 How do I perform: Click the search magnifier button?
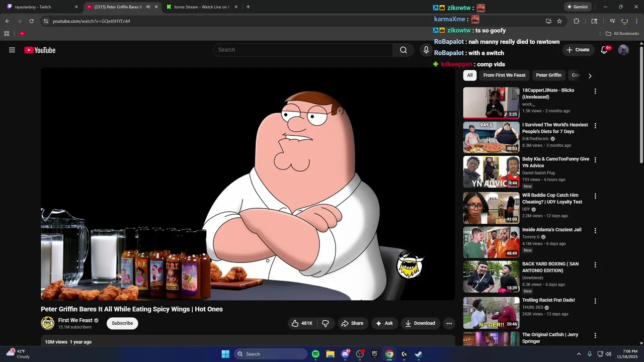coord(404,50)
